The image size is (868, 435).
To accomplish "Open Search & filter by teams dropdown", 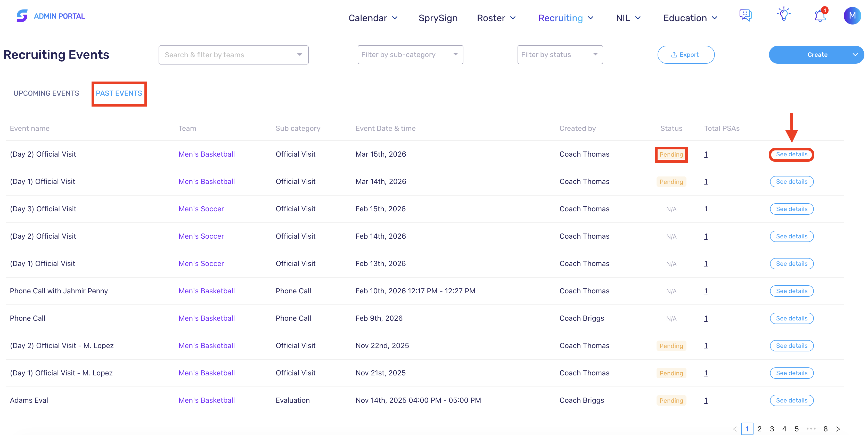I will [234, 55].
